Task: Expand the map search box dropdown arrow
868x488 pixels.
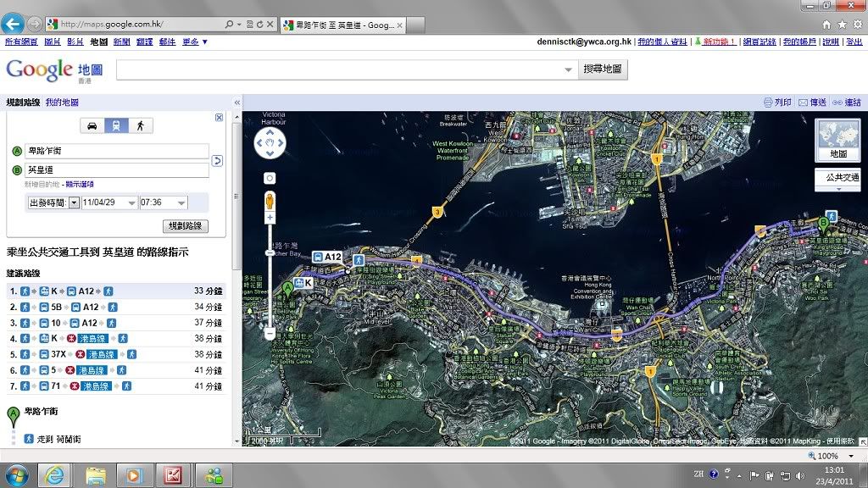Action: [568, 69]
